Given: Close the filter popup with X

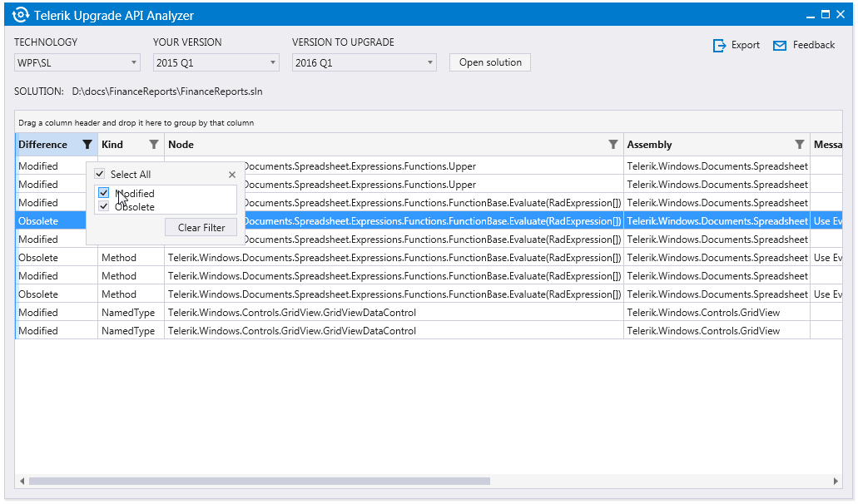Looking at the screenshot, I should (x=232, y=175).
